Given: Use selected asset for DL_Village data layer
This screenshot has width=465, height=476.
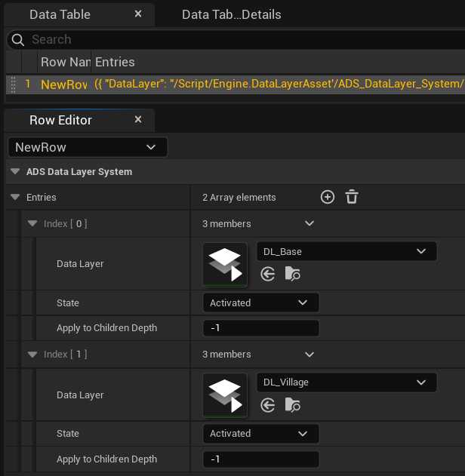Looking at the screenshot, I should pyautogui.click(x=267, y=405).
